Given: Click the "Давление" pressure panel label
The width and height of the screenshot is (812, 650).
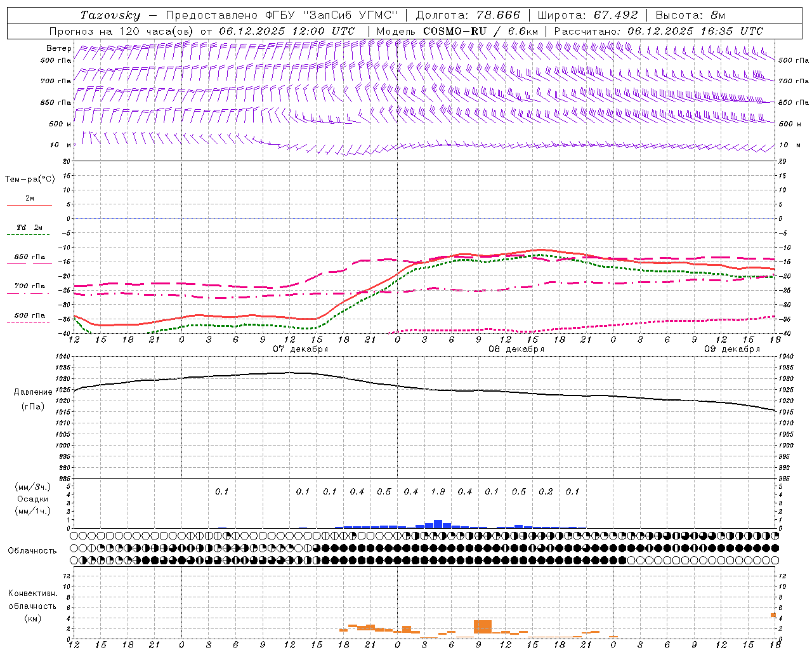Looking at the screenshot, I should [x=33, y=392].
